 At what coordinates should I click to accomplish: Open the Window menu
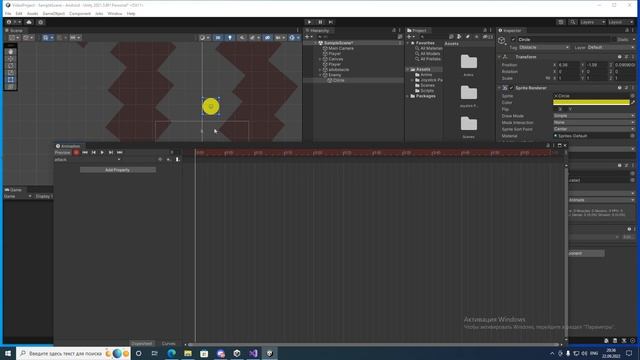pos(115,13)
